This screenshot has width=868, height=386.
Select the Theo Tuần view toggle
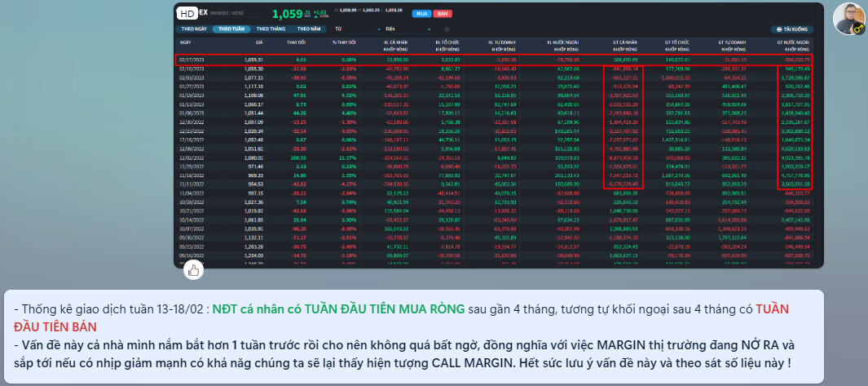click(231, 29)
